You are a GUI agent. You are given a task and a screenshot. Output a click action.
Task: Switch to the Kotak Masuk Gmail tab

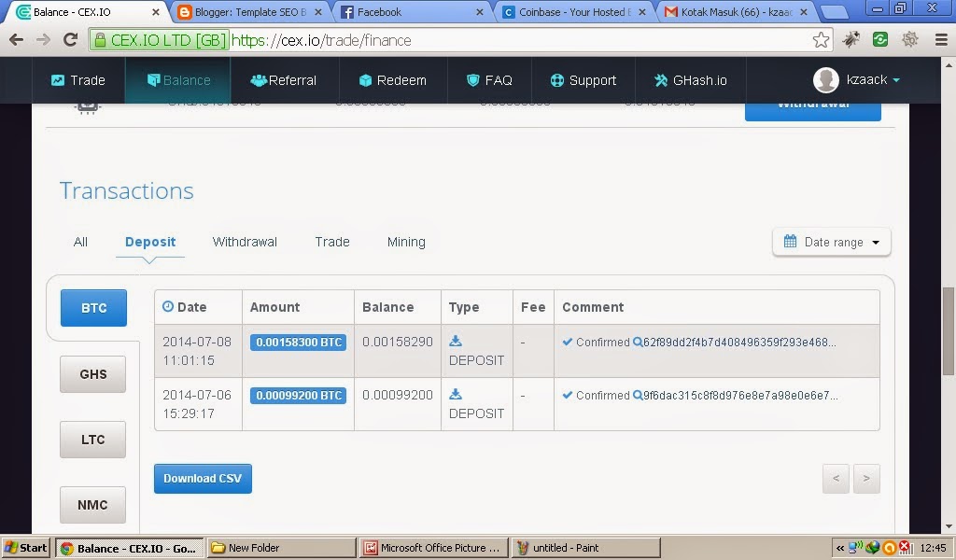tap(736, 11)
